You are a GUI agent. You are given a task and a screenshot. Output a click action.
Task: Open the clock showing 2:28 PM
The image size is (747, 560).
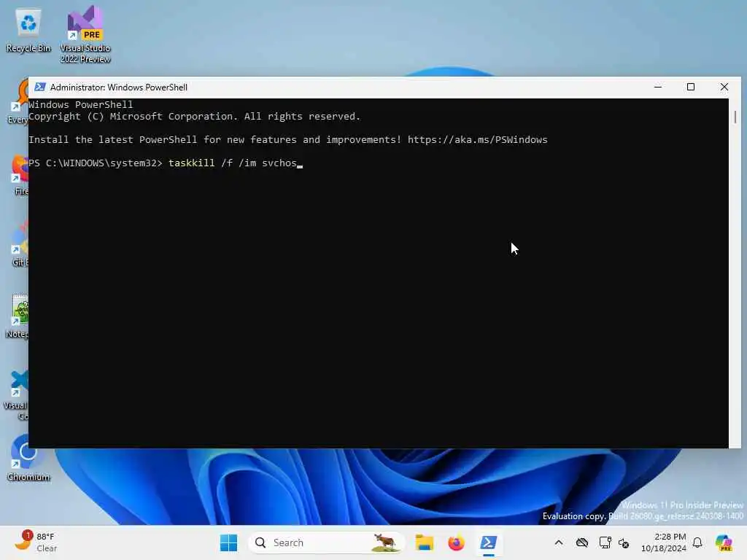click(x=664, y=542)
